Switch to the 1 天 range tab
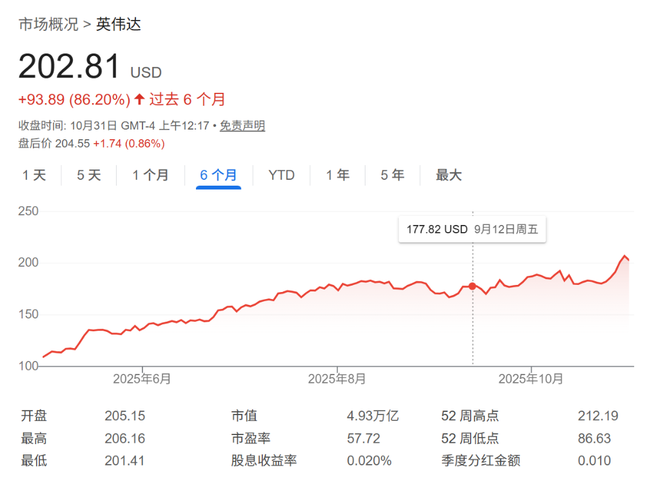 [34, 175]
